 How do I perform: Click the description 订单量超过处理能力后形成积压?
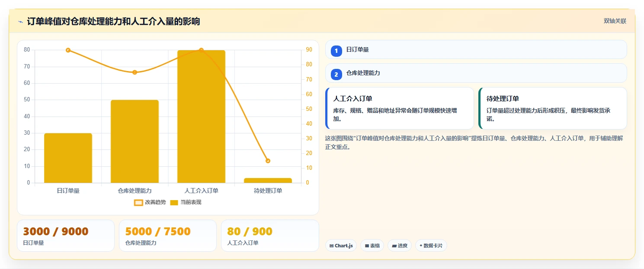[548, 115]
